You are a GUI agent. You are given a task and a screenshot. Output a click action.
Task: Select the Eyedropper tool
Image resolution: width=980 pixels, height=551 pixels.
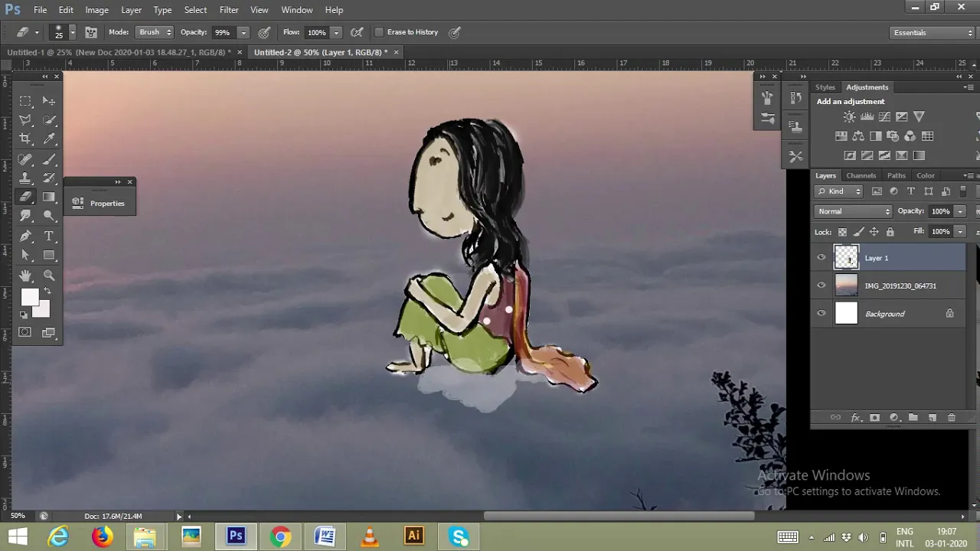[49, 139]
